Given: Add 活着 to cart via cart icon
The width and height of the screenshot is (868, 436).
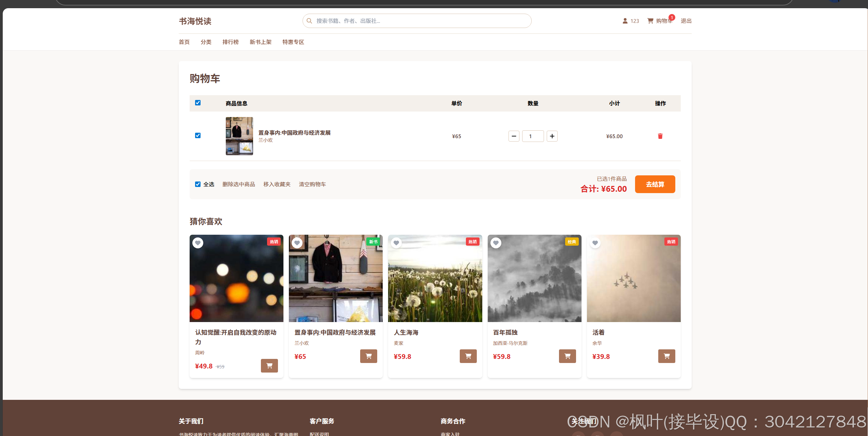Looking at the screenshot, I should (666, 356).
